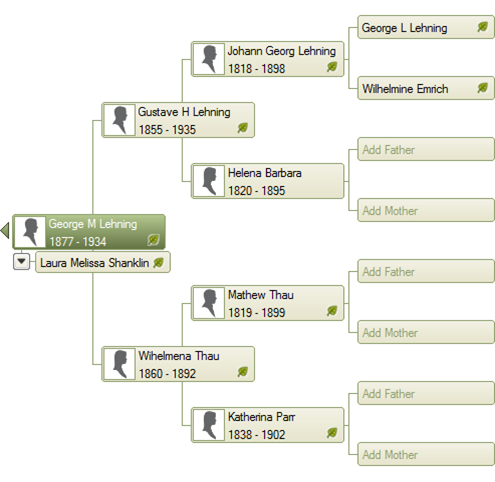This screenshot has width=495, height=482.
Task: Click the leaf hint on George L Lehning
Action: [x=482, y=27]
